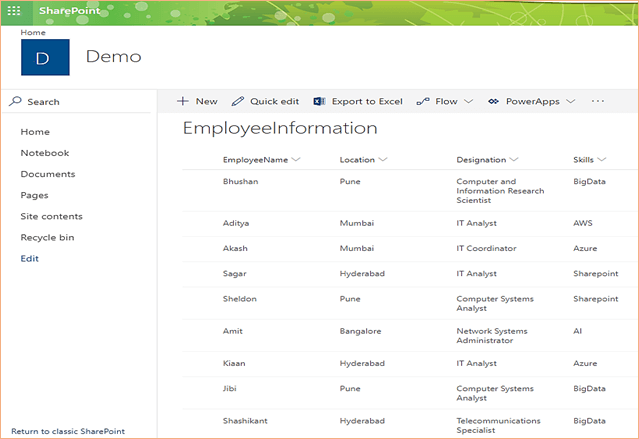
Task: Open EmployeeName column header dropdown
Action: (296, 159)
